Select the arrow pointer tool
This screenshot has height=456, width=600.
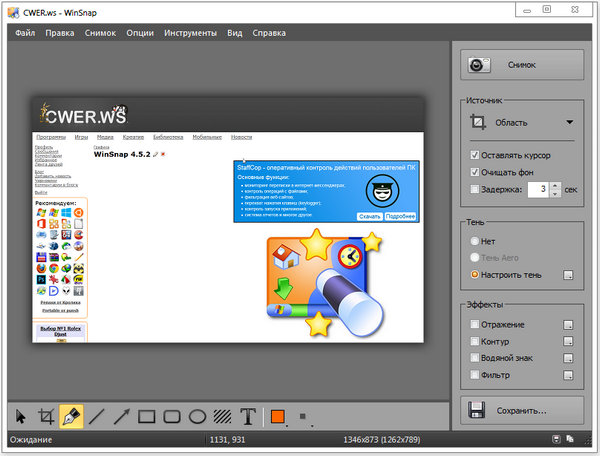click(x=21, y=416)
